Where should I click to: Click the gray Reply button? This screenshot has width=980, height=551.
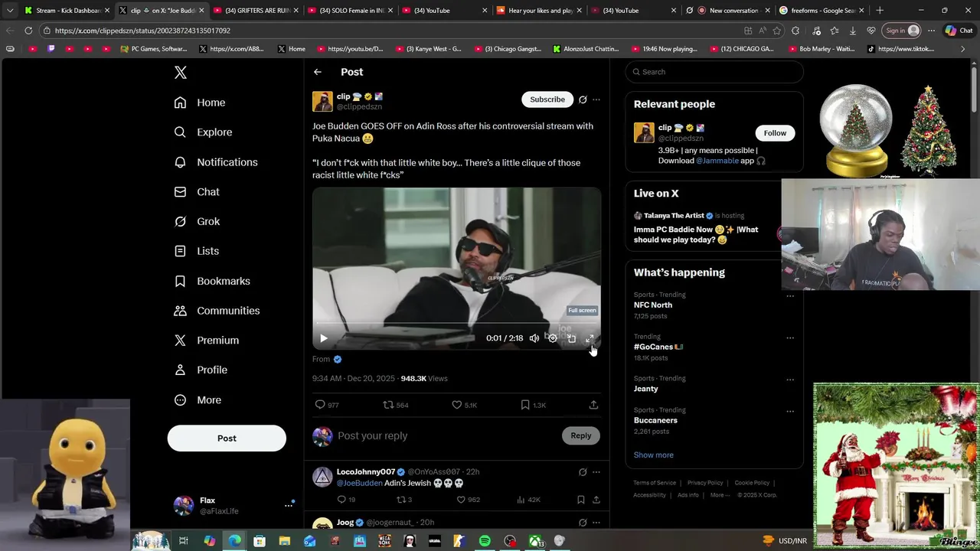(581, 435)
